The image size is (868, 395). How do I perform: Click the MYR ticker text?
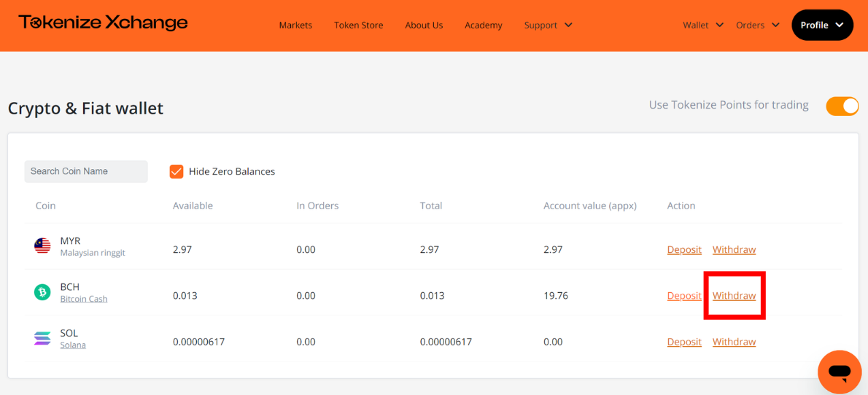pyautogui.click(x=70, y=241)
